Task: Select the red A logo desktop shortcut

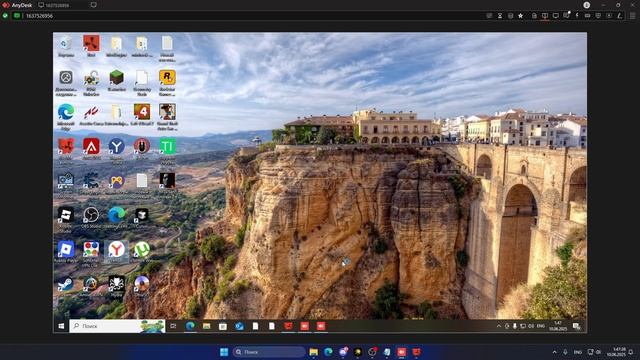Action: click(91, 146)
